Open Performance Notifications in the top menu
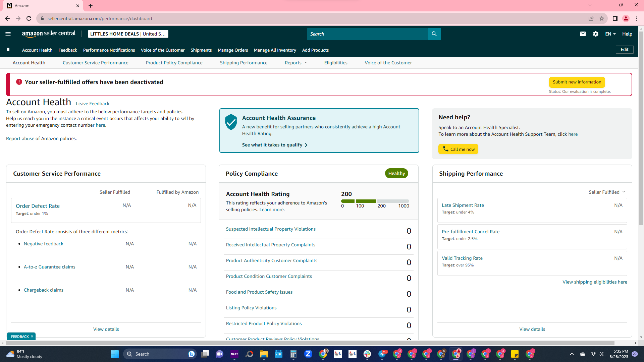 coord(109,50)
